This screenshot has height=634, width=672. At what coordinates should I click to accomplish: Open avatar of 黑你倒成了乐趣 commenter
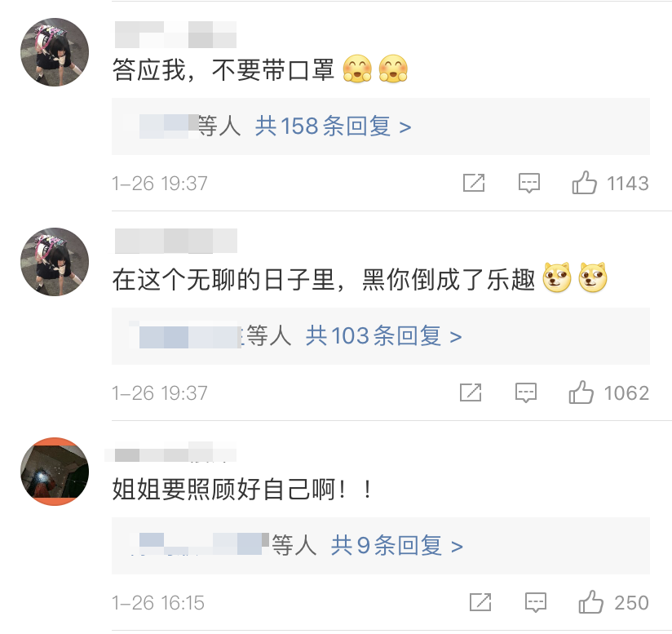pos(55,261)
